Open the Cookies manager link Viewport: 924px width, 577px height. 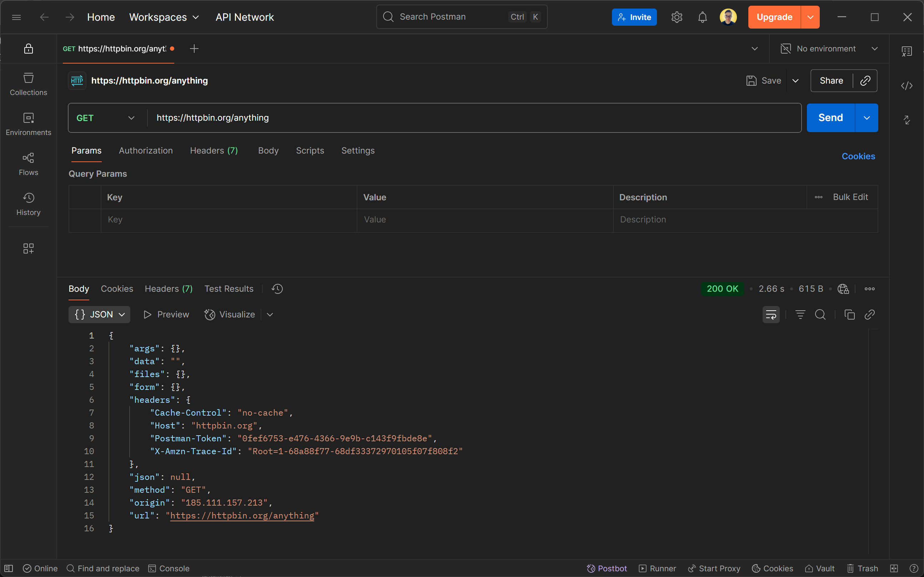[x=858, y=156]
